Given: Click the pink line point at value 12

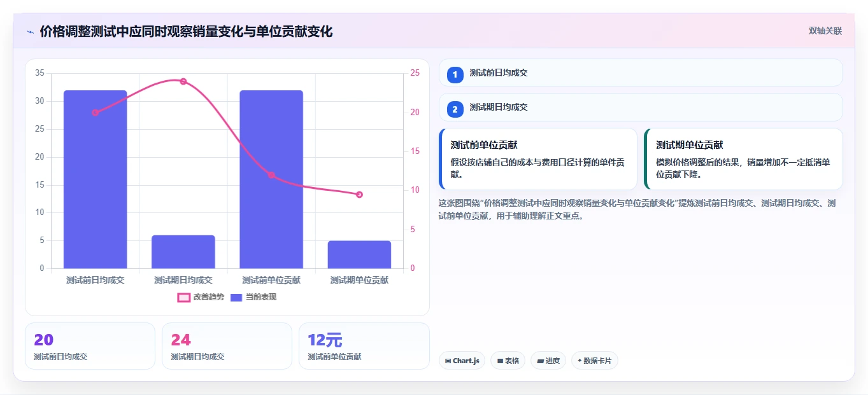Looking at the screenshot, I should [271, 175].
